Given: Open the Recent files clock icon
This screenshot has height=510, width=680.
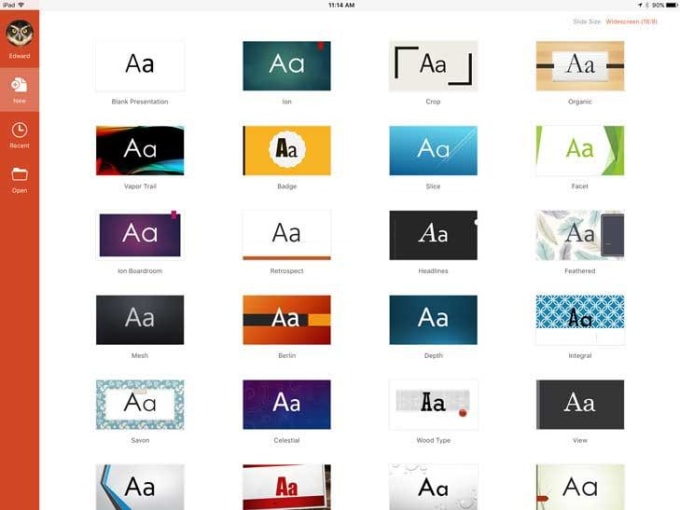Looking at the screenshot, I should click(19, 130).
